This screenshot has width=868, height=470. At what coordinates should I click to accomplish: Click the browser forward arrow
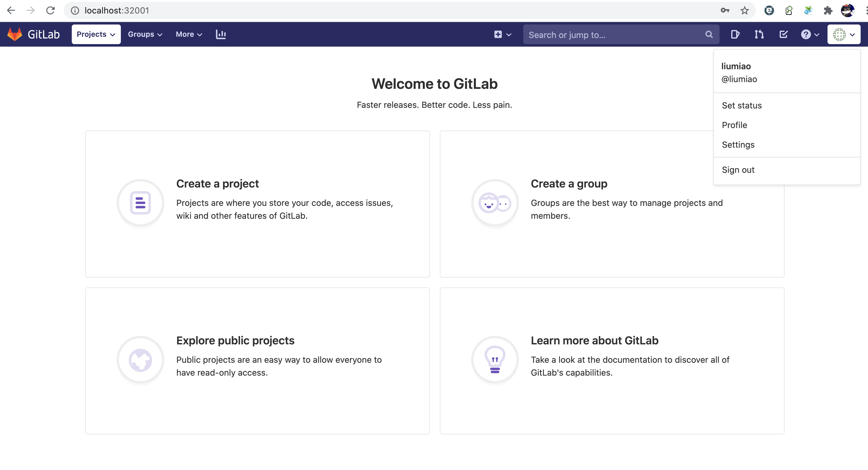pos(31,10)
